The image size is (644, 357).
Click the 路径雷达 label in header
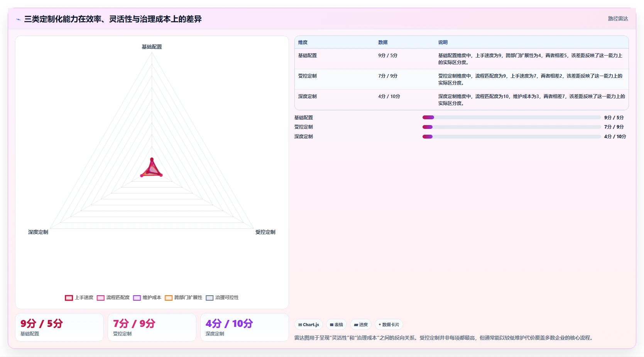(x=618, y=19)
